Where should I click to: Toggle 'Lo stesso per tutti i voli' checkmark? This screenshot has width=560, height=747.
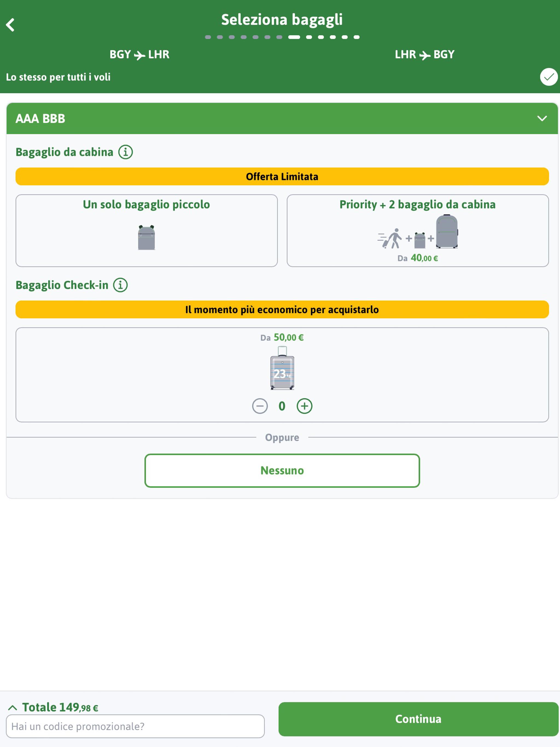coord(549,77)
